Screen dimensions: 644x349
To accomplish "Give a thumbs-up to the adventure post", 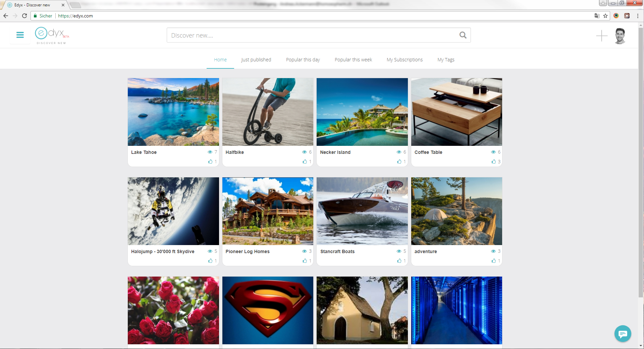I will 493,260.
